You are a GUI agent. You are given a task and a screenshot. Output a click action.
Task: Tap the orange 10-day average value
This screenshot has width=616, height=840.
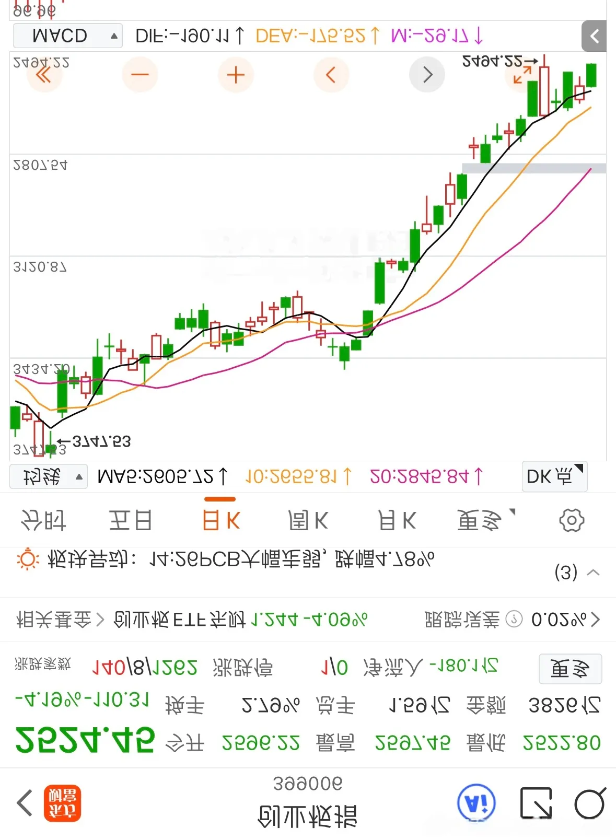coord(299,476)
